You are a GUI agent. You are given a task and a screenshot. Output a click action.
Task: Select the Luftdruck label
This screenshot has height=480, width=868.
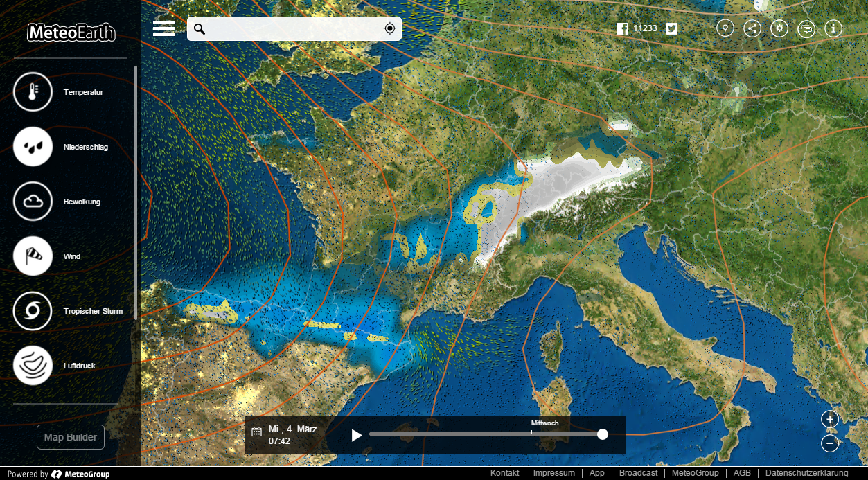click(x=80, y=365)
